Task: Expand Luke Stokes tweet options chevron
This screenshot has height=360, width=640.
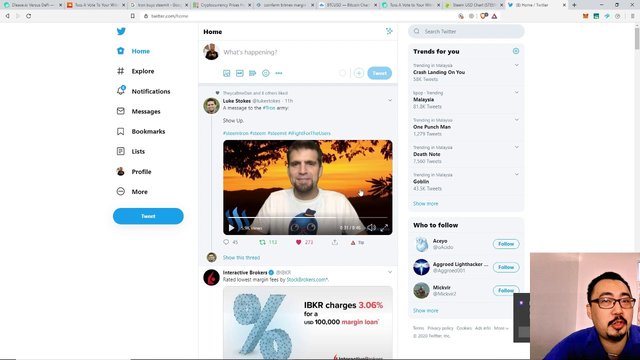Action: (x=390, y=100)
